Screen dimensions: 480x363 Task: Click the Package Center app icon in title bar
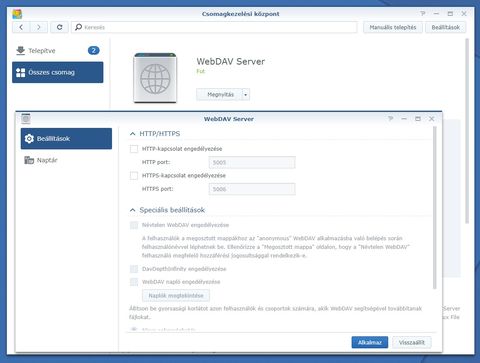coord(17,14)
